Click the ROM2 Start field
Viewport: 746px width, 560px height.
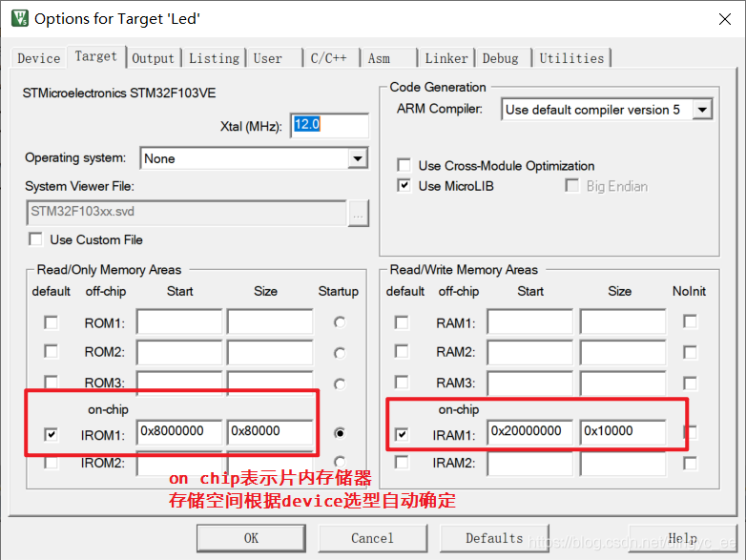(x=179, y=353)
